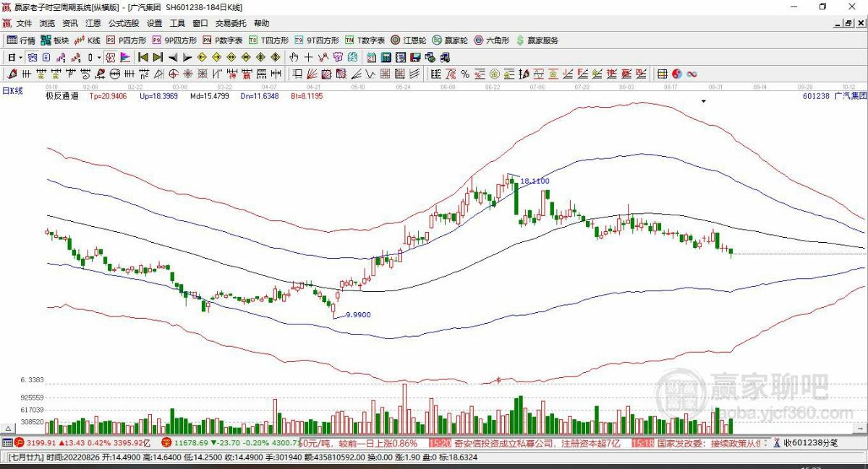
Task: Open 赢家服务 with dollar icon
Action: pyautogui.click(x=537, y=40)
